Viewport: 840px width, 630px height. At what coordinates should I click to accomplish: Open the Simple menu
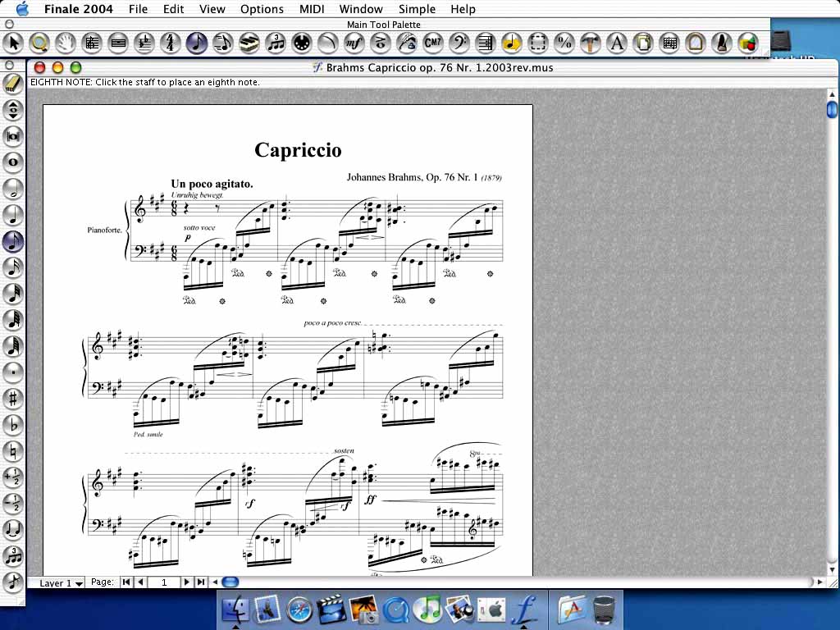(x=417, y=9)
